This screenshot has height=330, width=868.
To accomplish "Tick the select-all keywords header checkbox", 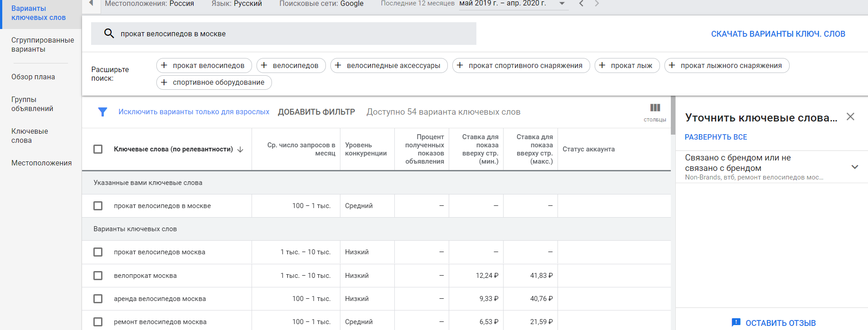I will [x=98, y=149].
